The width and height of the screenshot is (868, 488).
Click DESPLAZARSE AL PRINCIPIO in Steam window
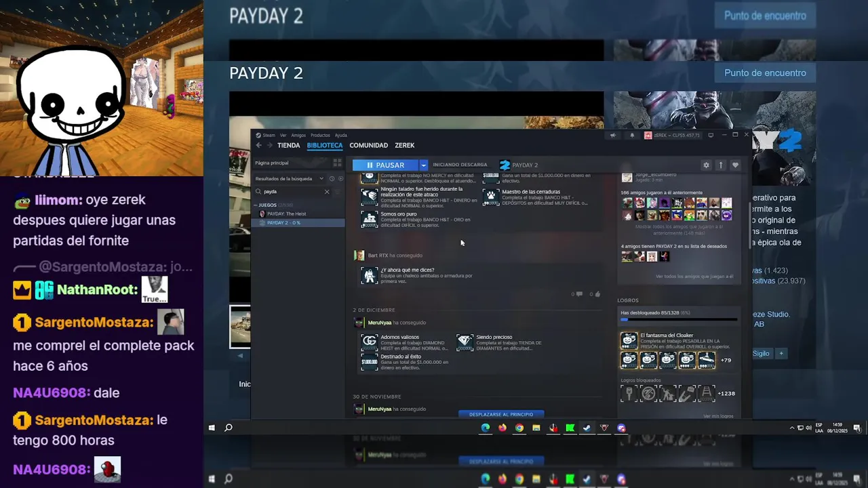501,414
